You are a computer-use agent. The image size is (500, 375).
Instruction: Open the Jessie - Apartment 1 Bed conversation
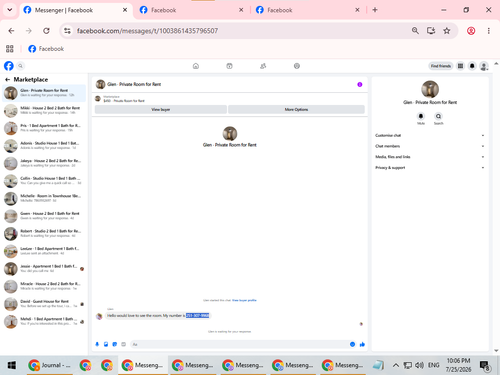pos(44,269)
